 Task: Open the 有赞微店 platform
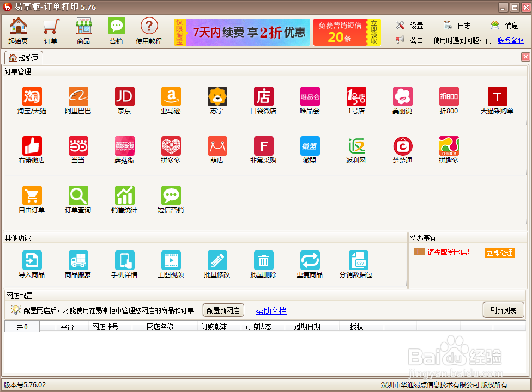(x=32, y=150)
